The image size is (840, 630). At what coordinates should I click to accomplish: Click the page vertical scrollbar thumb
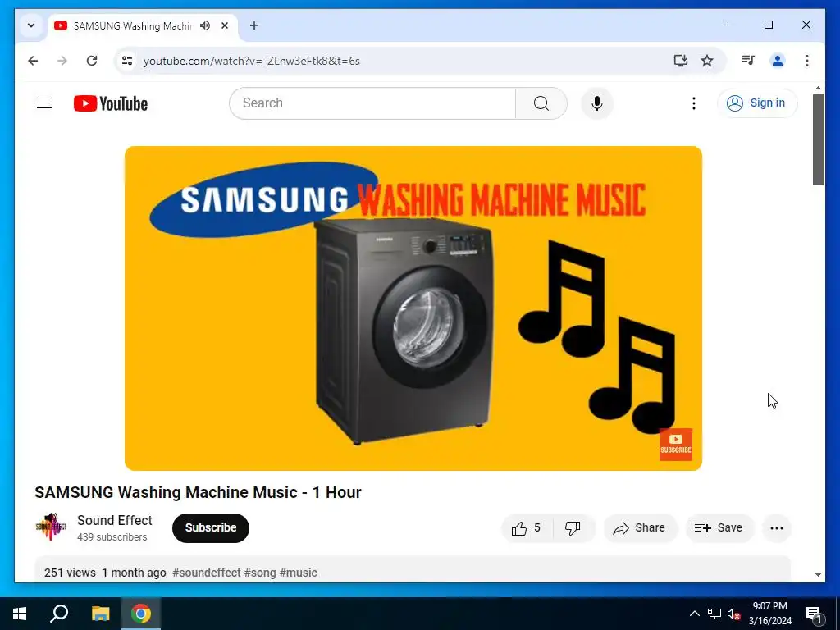[818, 139]
